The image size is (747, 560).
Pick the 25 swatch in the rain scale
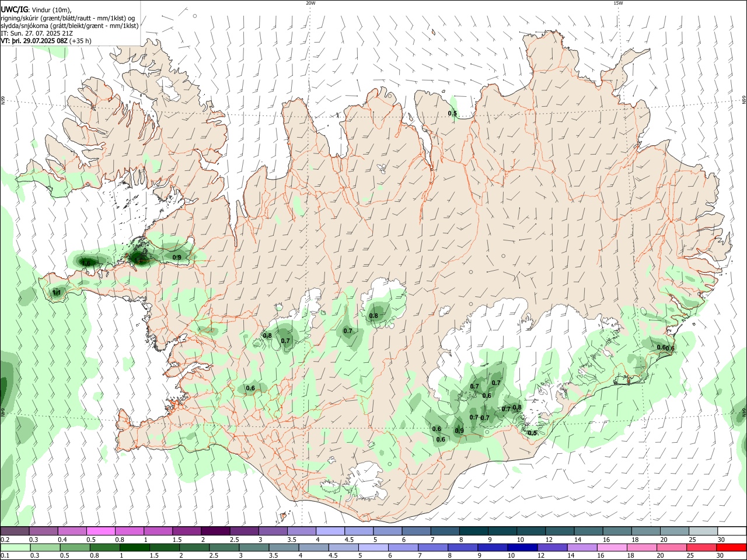[701, 548]
